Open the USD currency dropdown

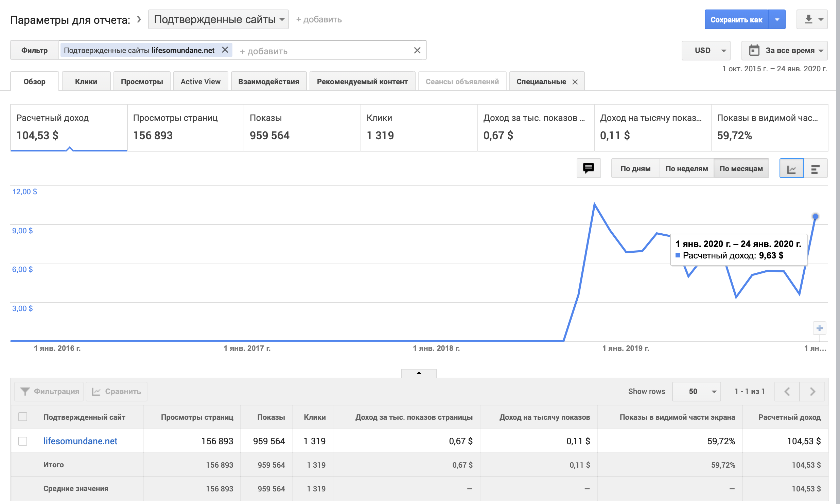coord(705,50)
